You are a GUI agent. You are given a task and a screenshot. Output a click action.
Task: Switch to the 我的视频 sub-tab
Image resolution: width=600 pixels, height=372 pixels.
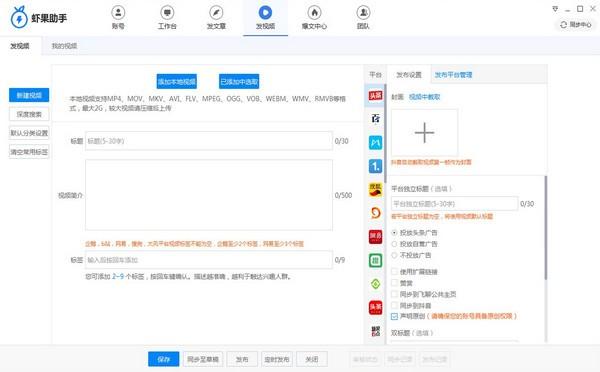pos(64,46)
